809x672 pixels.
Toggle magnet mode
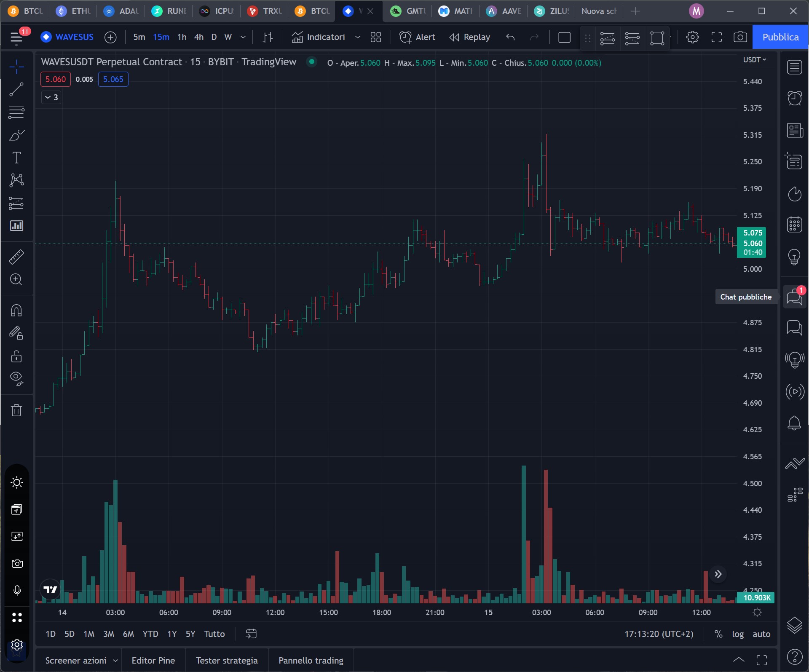coord(16,311)
